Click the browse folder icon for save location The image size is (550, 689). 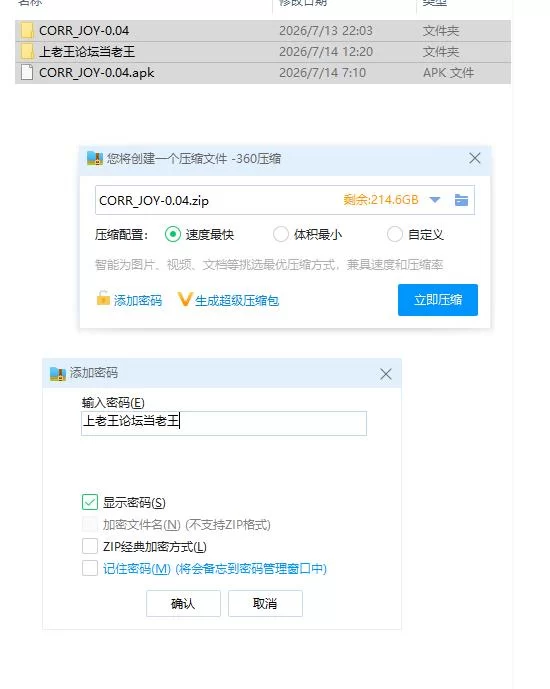tap(461, 200)
